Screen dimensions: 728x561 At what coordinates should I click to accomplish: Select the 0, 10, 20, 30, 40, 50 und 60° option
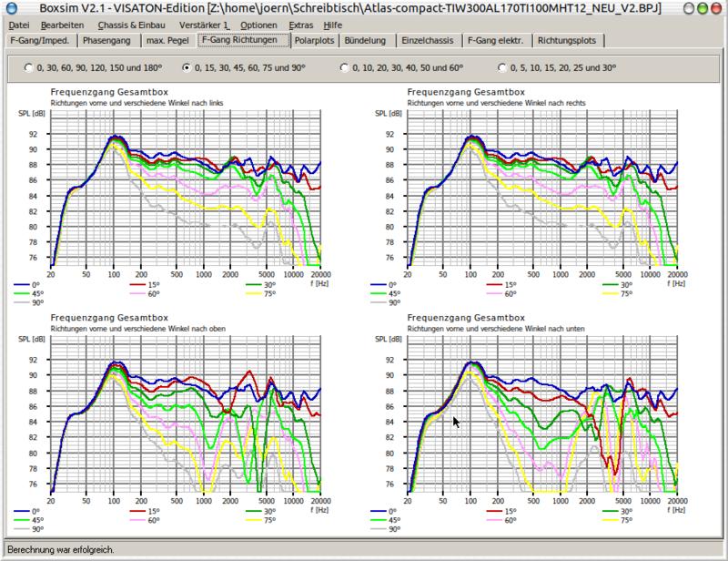point(401,68)
